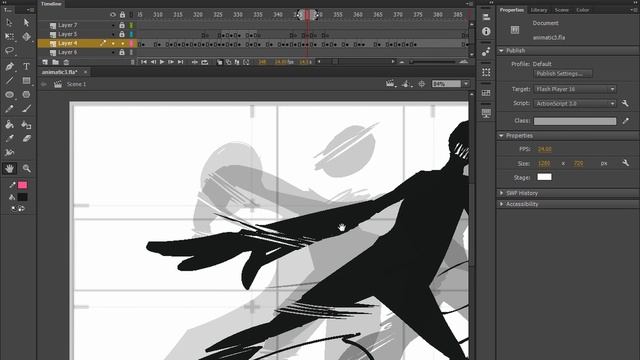
Task: Select the Line tool
Action: (x=9, y=81)
